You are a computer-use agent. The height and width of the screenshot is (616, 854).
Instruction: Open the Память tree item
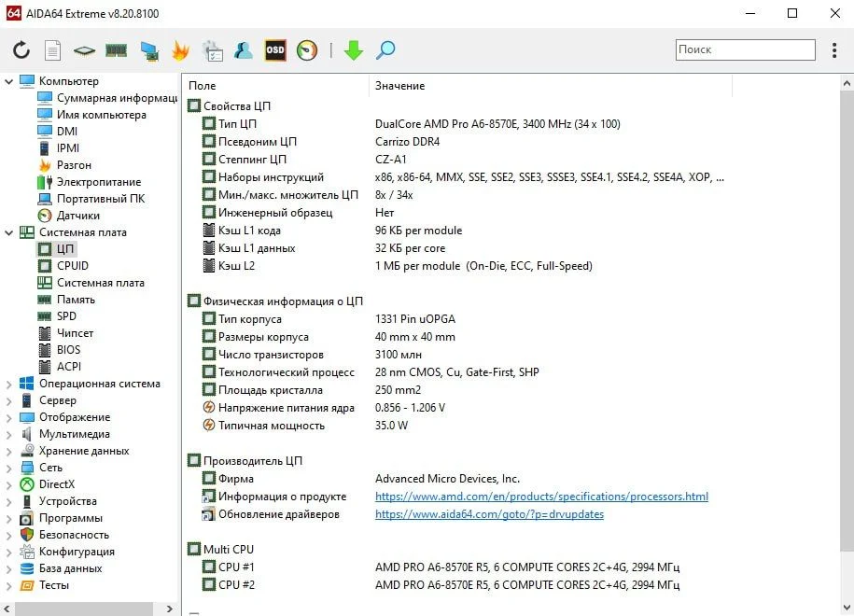(66, 300)
